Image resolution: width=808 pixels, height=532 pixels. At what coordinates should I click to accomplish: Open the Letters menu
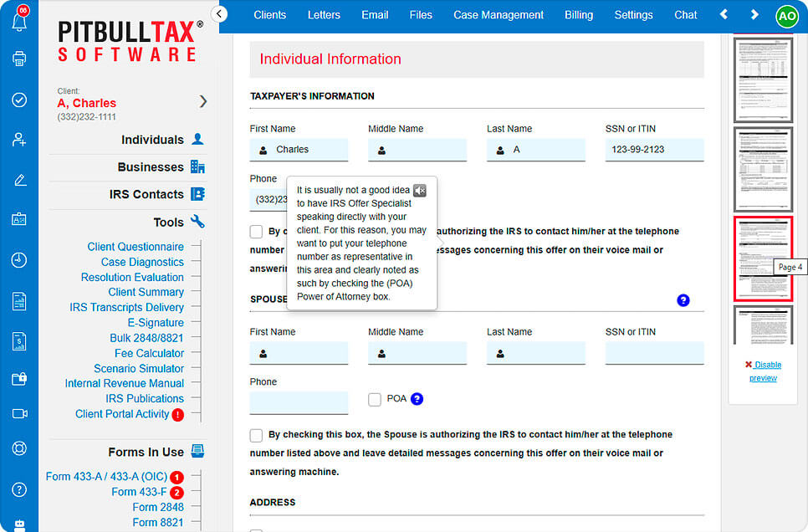324,15
